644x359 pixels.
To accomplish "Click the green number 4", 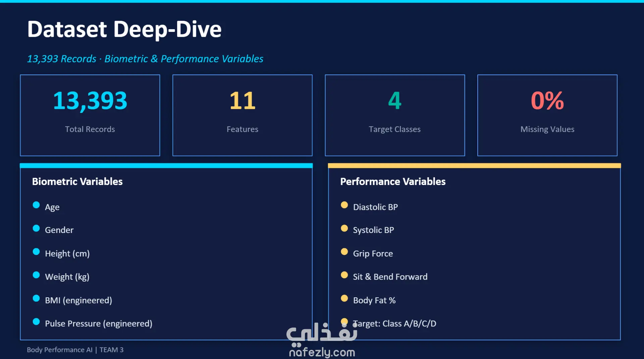I will [x=395, y=101].
